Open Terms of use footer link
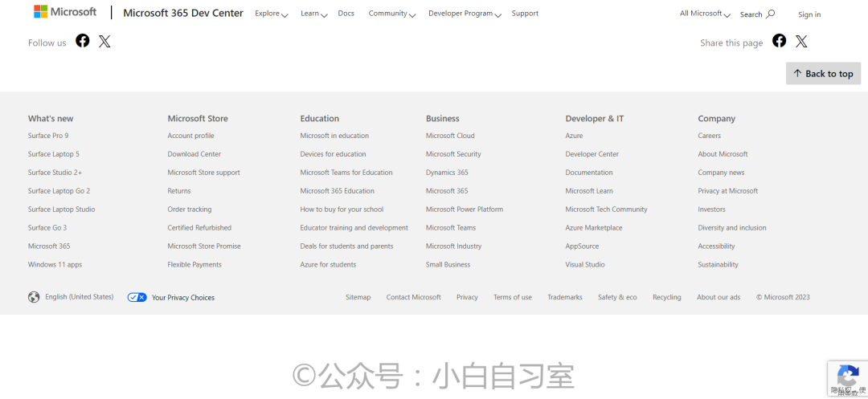This screenshot has width=868, height=399. pos(513,297)
